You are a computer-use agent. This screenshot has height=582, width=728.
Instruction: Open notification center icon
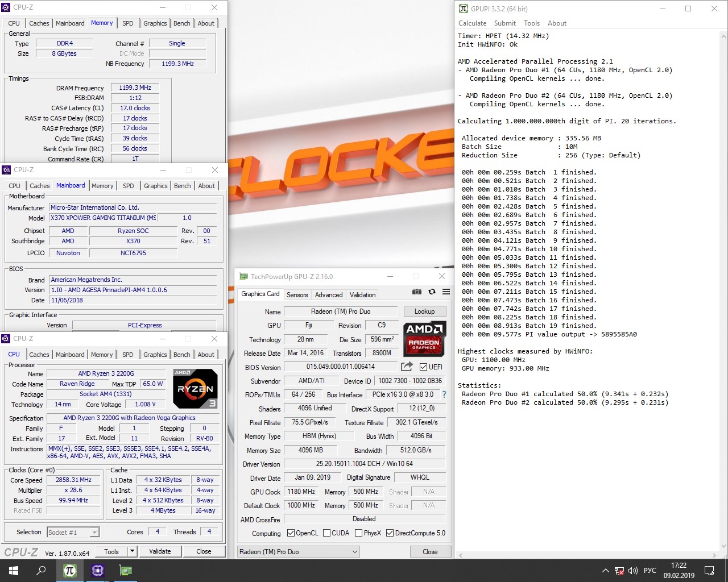coord(709,571)
